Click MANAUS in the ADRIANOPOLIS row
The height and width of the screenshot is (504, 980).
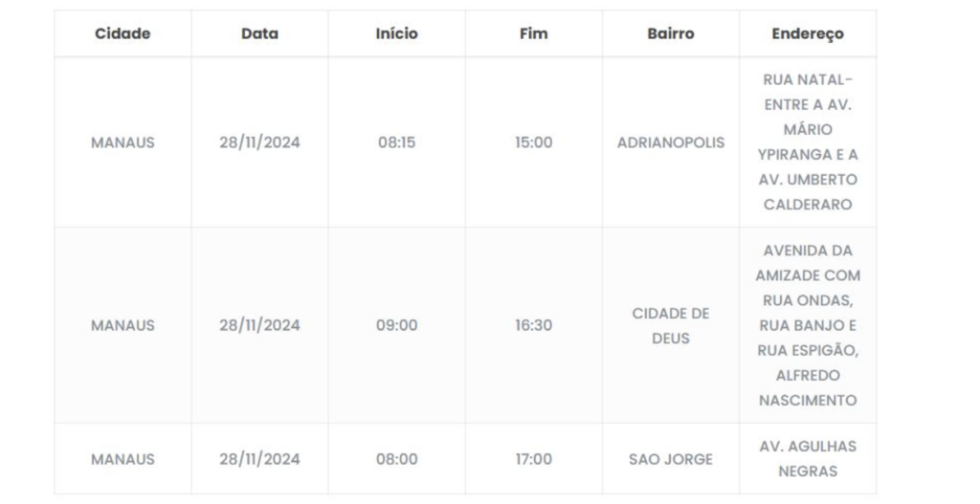[122, 142]
